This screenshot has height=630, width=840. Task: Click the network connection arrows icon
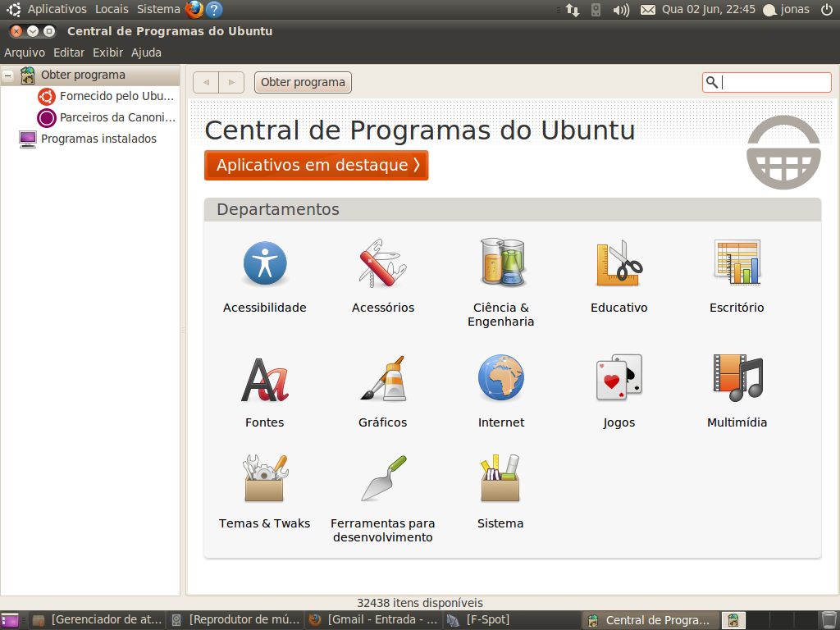(572, 10)
